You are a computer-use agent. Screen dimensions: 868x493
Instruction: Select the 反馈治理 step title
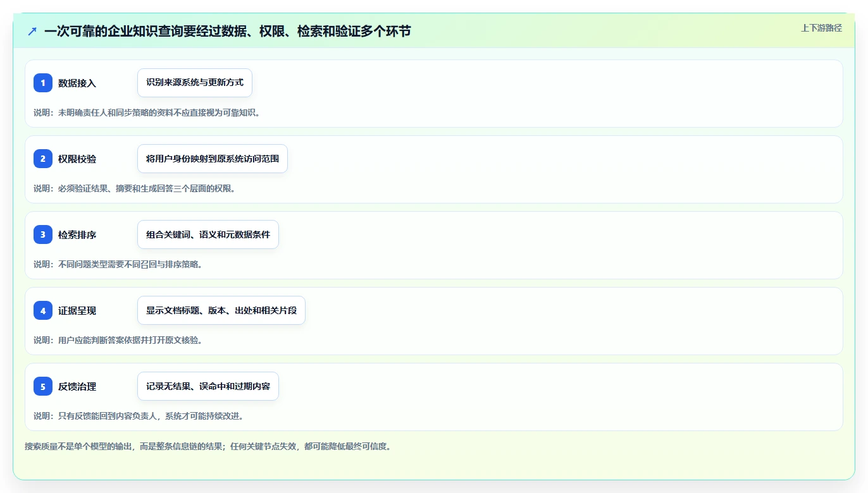[77, 386]
